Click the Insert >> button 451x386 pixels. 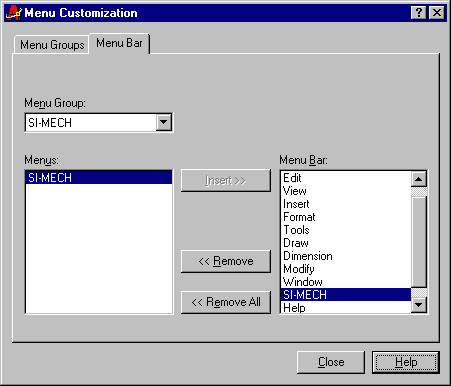226,180
